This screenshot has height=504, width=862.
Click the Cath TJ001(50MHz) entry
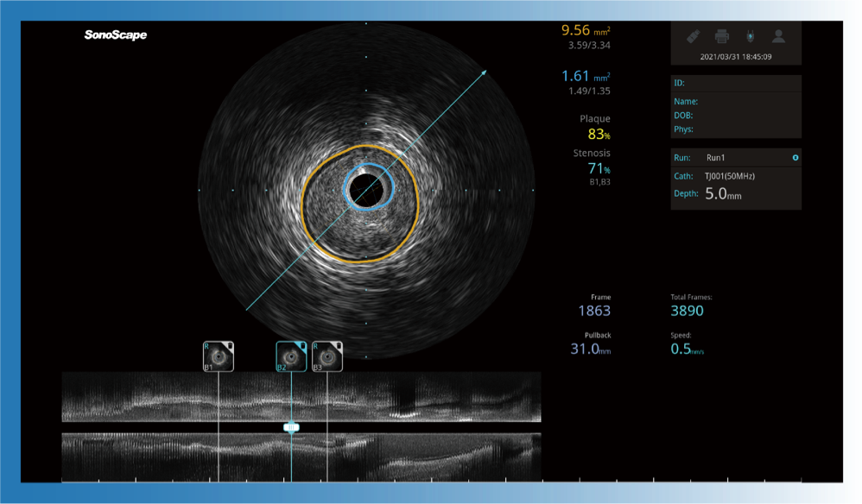tap(730, 176)
